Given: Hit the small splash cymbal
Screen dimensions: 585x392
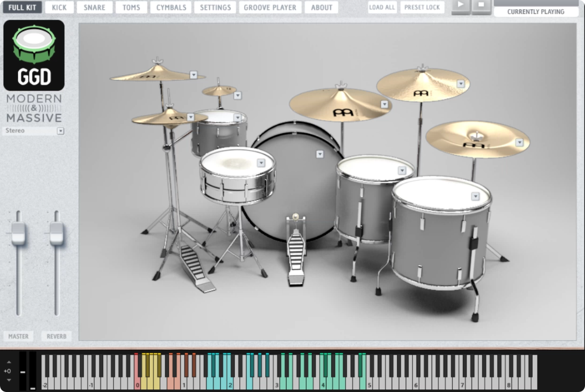Looking at the screenshot, I should point(218,91).
